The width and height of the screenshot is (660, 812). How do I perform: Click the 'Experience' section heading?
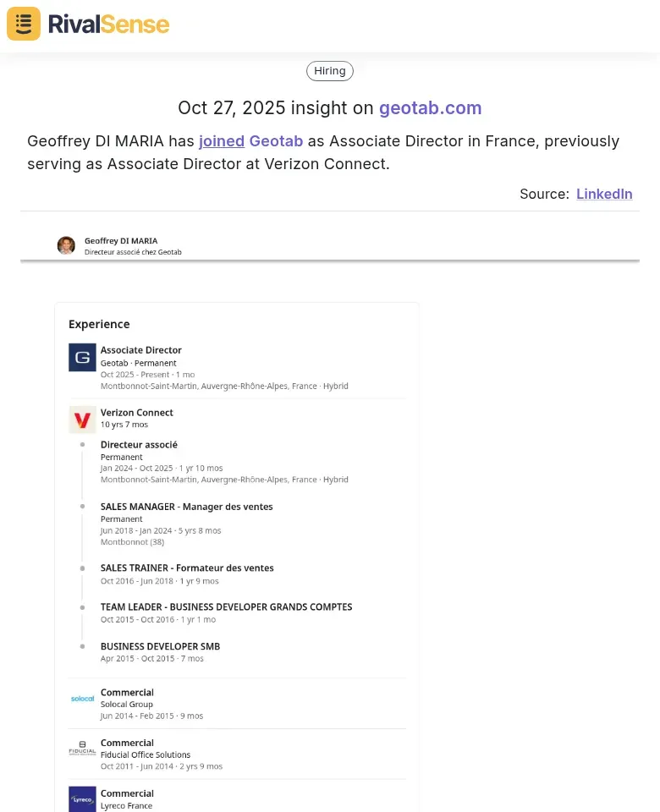click(99, 324)
